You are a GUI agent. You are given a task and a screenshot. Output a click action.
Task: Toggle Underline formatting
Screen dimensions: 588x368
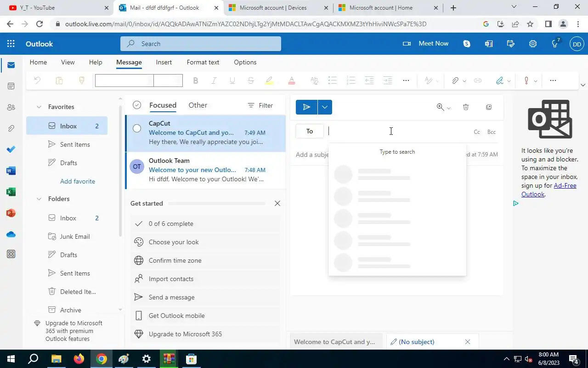232,80
